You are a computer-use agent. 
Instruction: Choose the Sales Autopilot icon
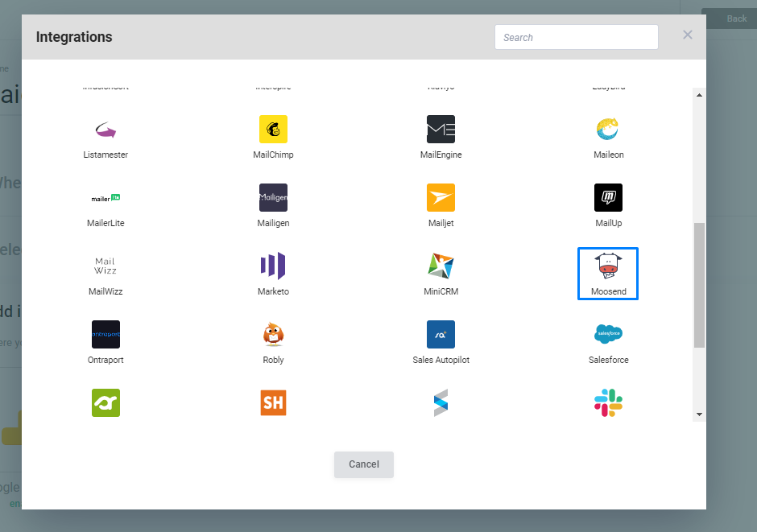tap(441, 335)
